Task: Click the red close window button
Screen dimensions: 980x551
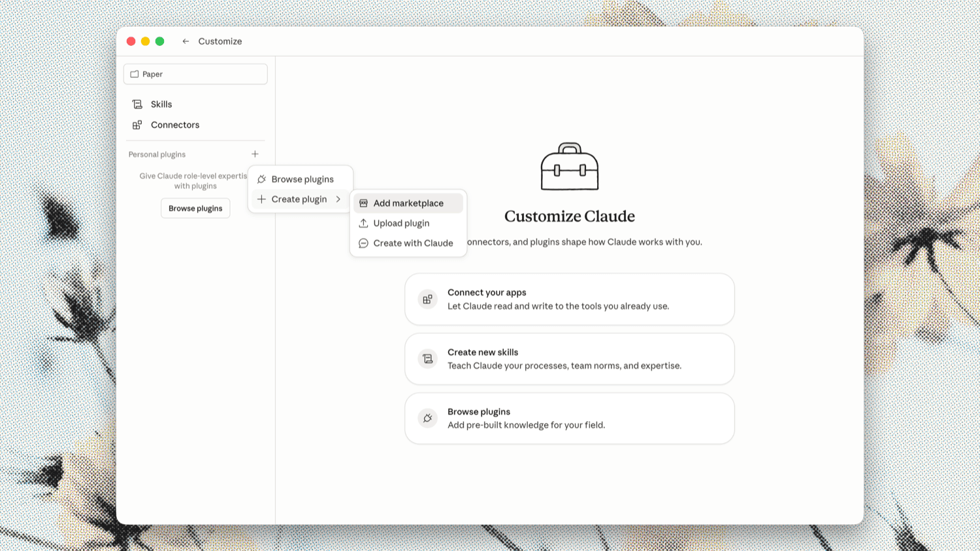Action: click(131, 41)
